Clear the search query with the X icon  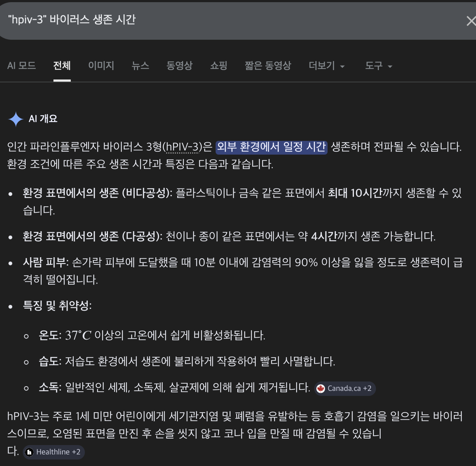(471, 21)
